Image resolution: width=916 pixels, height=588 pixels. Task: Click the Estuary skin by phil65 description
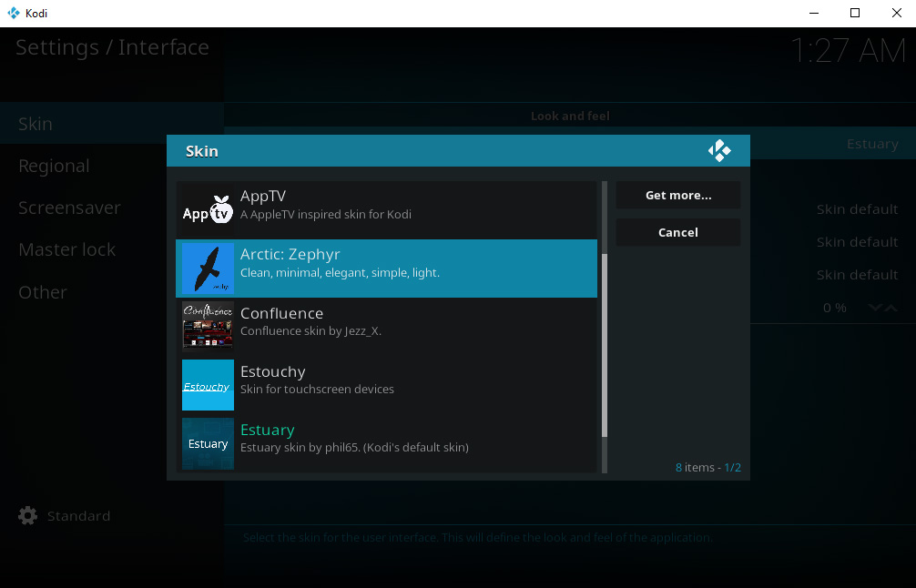tap(354, 448)
